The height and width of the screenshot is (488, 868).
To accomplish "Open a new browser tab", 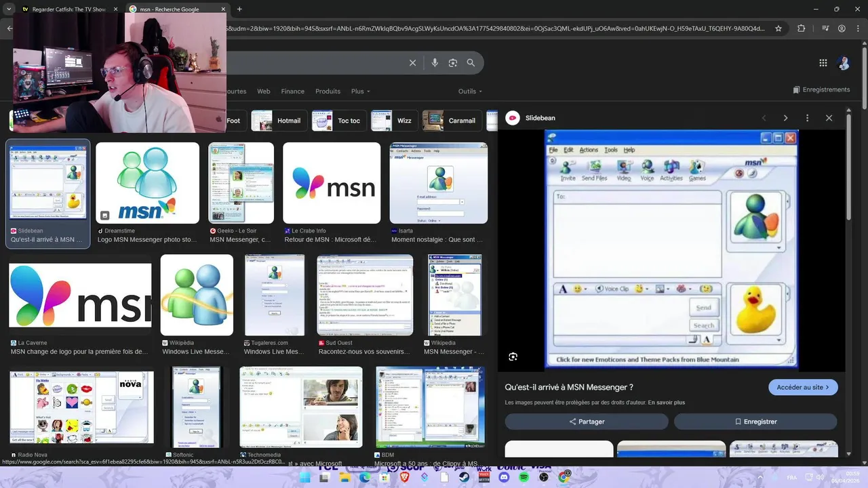I will click(239, 9).
